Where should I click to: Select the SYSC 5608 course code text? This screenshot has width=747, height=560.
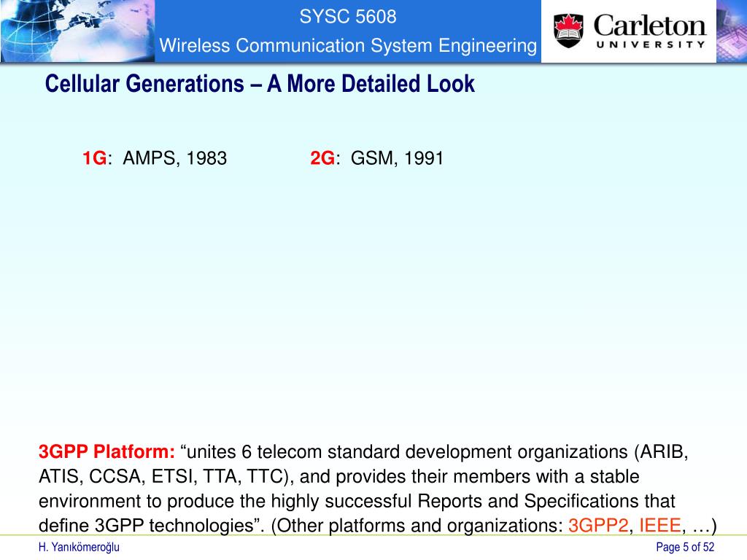point(348,17)
